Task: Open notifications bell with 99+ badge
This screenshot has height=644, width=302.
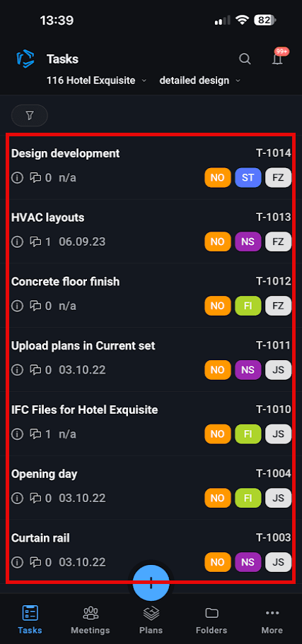Action: click(x=279, y=58)
